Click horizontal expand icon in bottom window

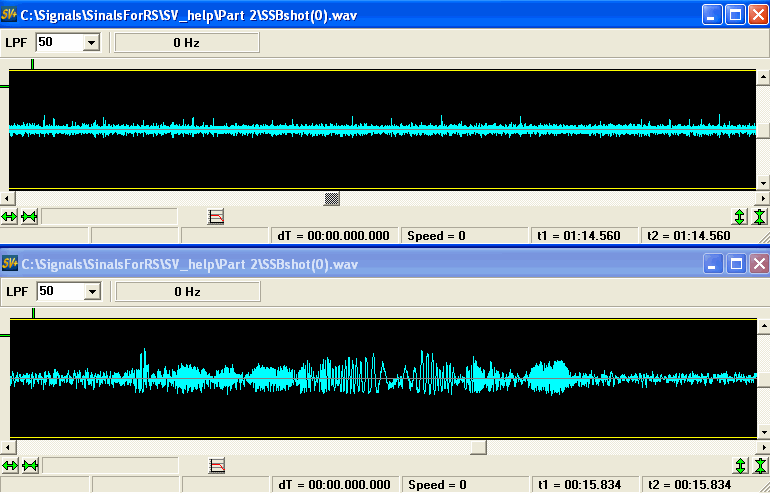click(x=10, y=466)
